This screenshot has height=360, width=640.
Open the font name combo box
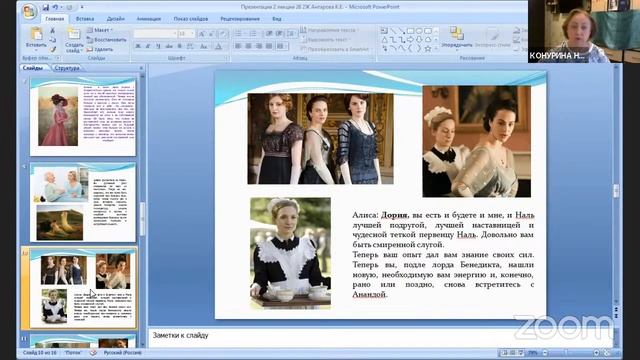tap(156, 33)
